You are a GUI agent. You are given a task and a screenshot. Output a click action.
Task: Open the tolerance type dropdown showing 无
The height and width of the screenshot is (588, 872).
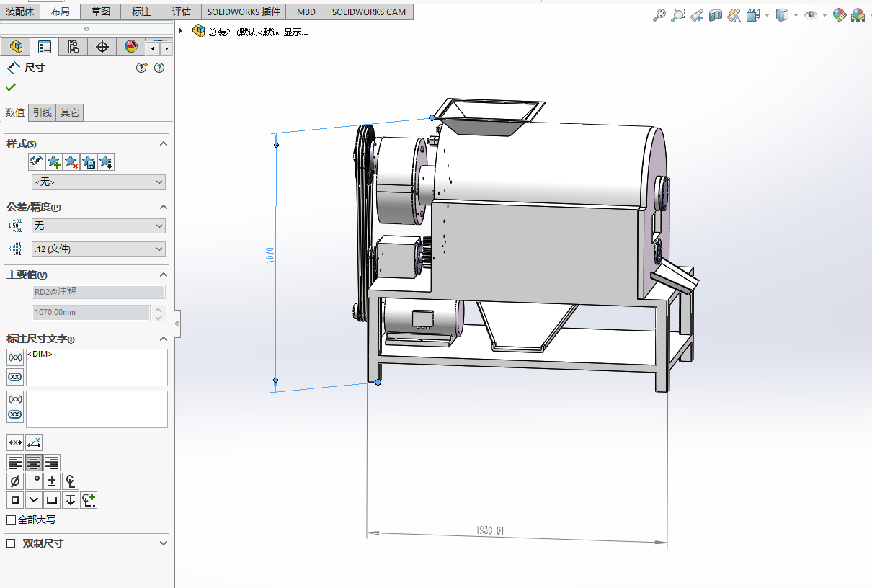(x=99, y=226)
